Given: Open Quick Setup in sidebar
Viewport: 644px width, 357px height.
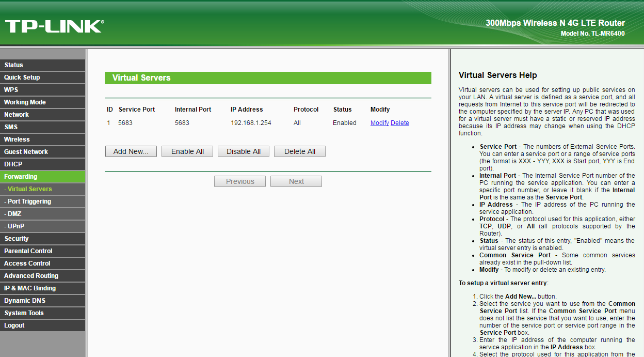Looking at the screenshot, I should [x=43, y=77].
